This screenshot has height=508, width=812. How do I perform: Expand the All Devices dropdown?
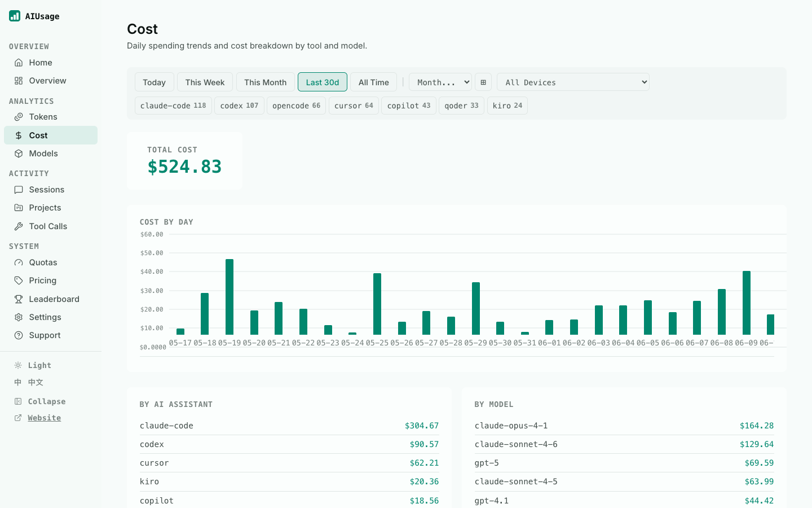coord(573,82)
